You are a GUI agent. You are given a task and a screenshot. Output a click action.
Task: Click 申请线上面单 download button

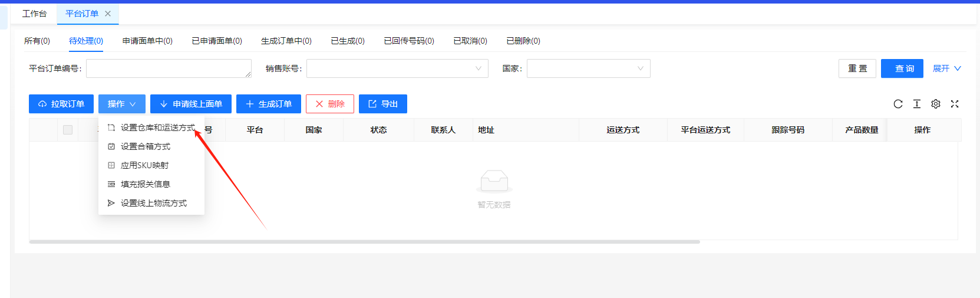coord(190,104)
